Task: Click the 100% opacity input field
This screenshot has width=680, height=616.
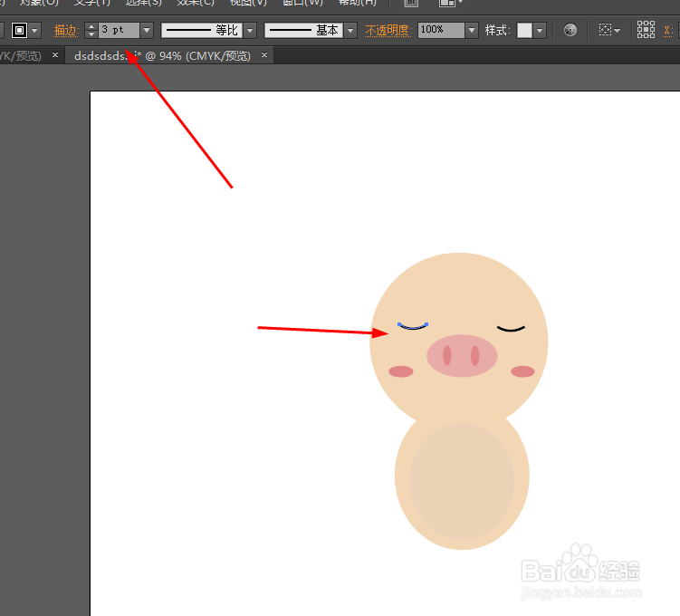Action: 442,30
